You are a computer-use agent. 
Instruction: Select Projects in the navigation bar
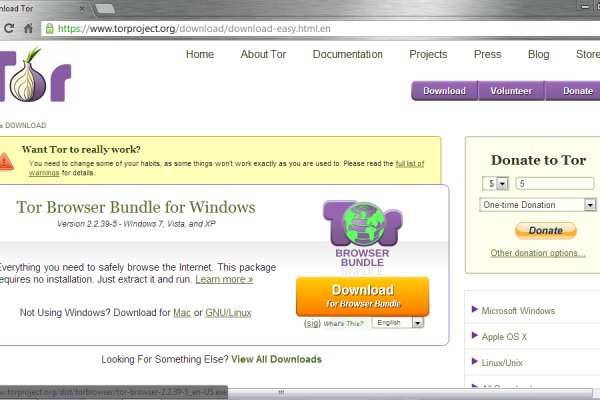tap(428, 54)
